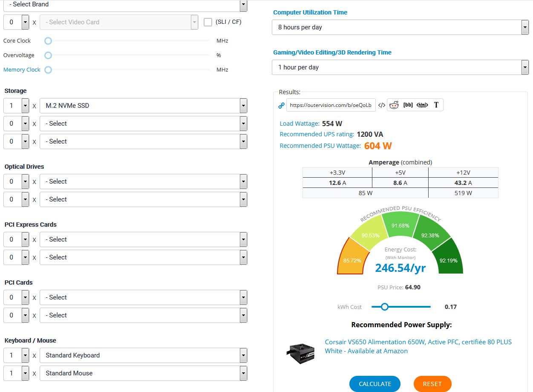Click the Corsair VS650 power supply image
The width and height of the screenshot is (533, 392).
[300, 351]
